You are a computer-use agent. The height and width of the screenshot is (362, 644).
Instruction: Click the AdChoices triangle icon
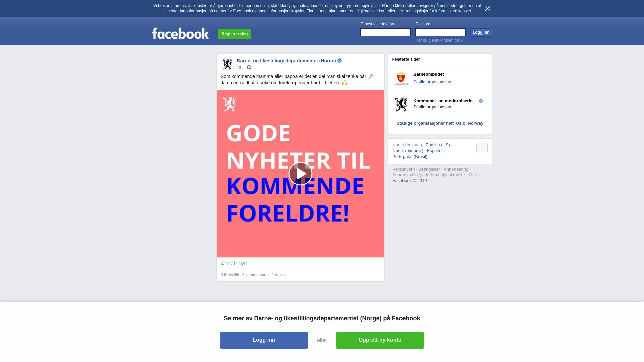421,175
